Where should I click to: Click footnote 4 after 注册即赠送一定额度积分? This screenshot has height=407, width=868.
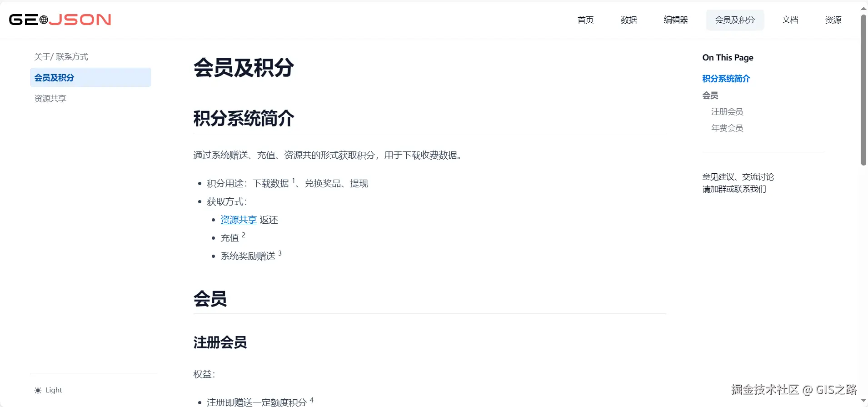tap(312, 400)
